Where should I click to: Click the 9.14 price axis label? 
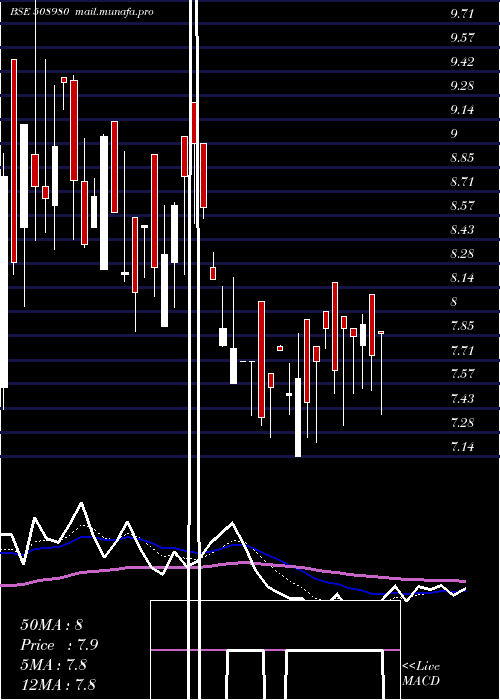pos(462,110)
